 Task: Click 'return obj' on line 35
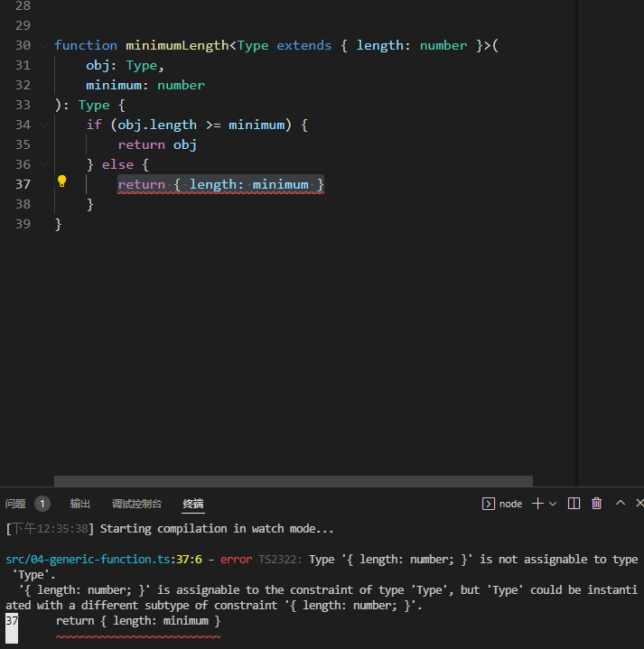pyautogui.click(x=157, y=144)
